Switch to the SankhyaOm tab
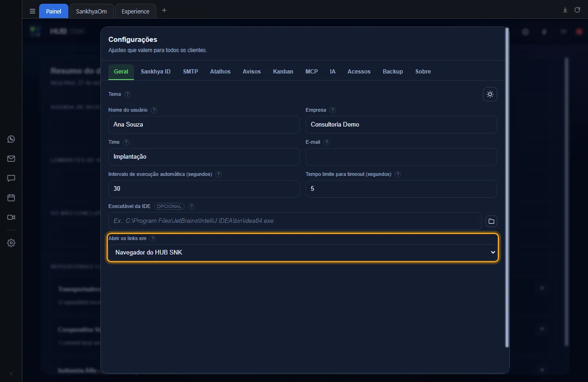The width and height of the screenshot is (588, 382). [x=92, y=11]
